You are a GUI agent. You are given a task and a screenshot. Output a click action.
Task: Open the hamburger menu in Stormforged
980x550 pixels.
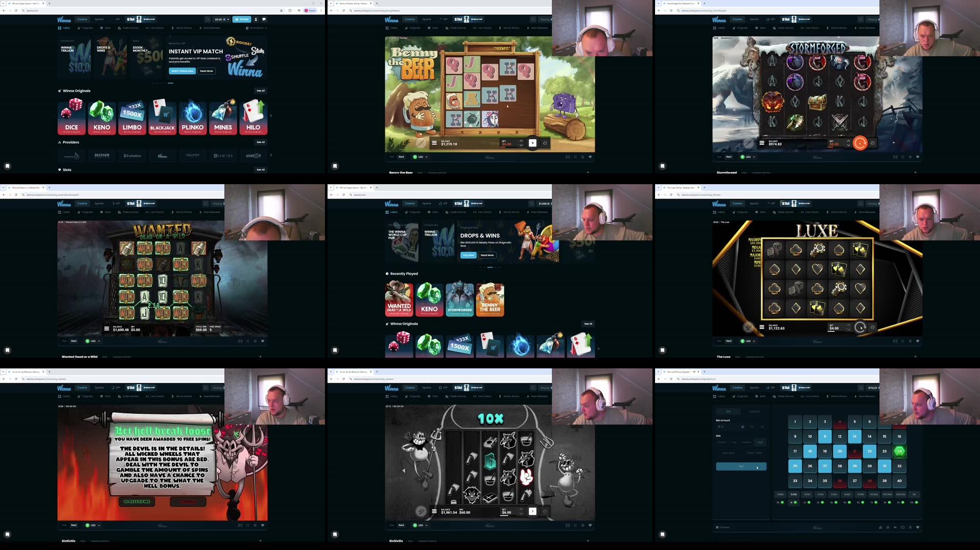coord(761,143)
